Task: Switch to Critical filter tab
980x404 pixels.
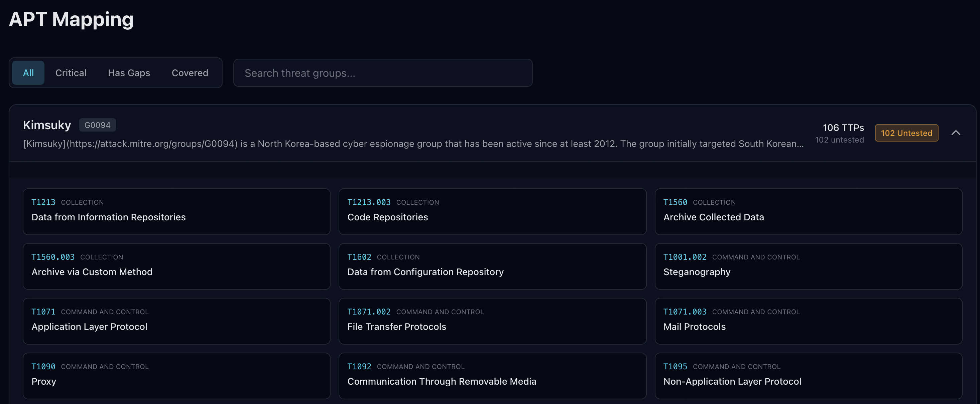Action: (x=71, y=72)
